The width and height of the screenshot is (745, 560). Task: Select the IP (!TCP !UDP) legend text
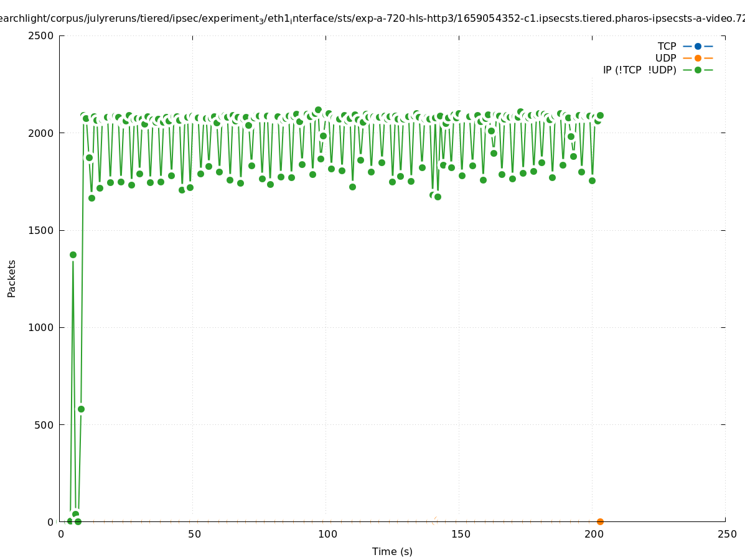coord(639,70)
